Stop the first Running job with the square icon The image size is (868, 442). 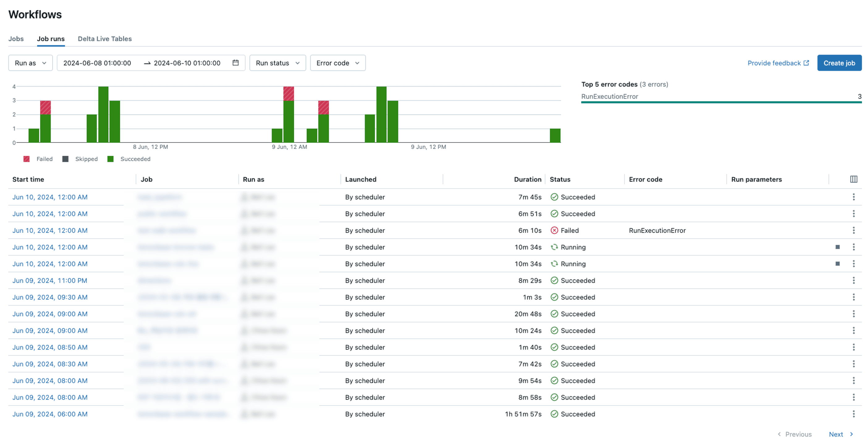click(837, 247)
